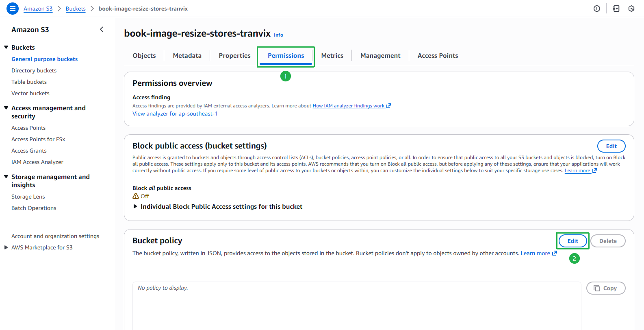Open Learn more link in Block public access
Viewport: 644px width, 330px height.
point(577,170)
